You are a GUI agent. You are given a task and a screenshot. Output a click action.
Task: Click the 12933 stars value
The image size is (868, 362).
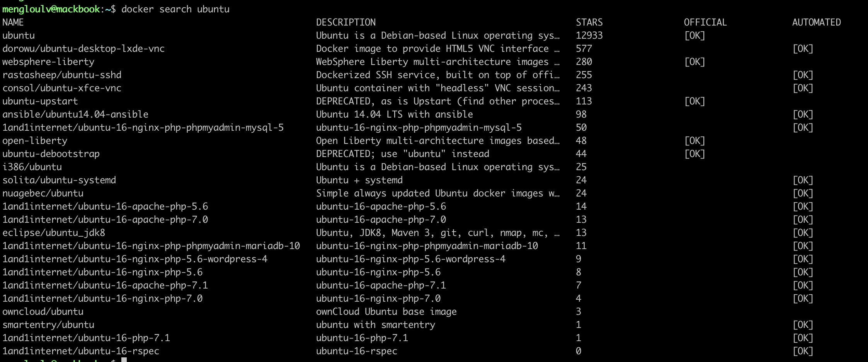[589, 36]
